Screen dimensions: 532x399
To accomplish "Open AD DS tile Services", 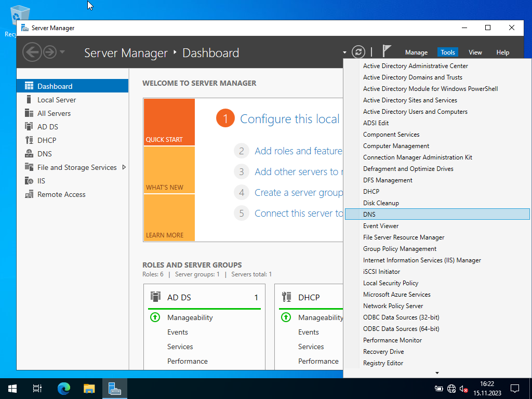I will tap(180, 347).
